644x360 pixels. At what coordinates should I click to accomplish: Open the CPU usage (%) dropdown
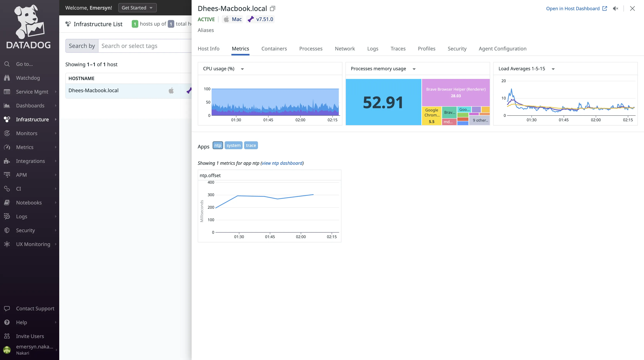coord(242,69)
